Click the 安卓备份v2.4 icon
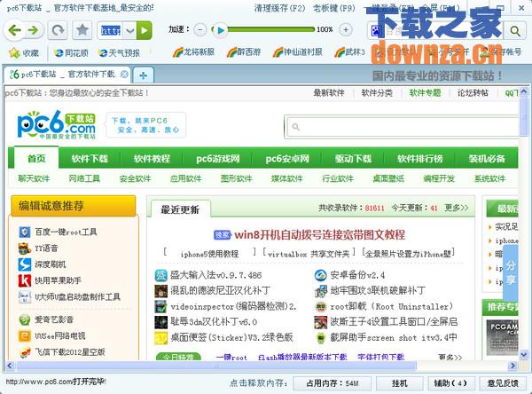This screenshot has height=394, width=532. (x=321, y=275)
